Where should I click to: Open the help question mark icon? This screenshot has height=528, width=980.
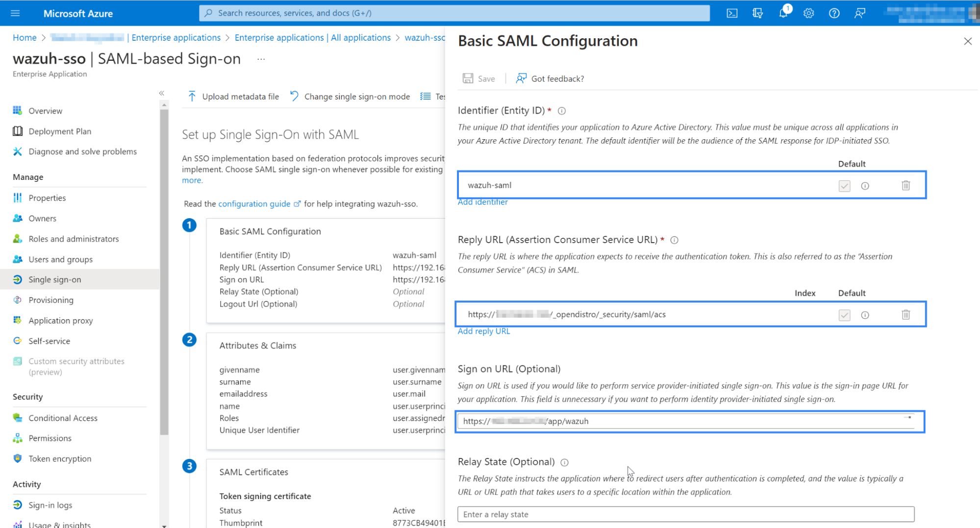tap(834, 13)
